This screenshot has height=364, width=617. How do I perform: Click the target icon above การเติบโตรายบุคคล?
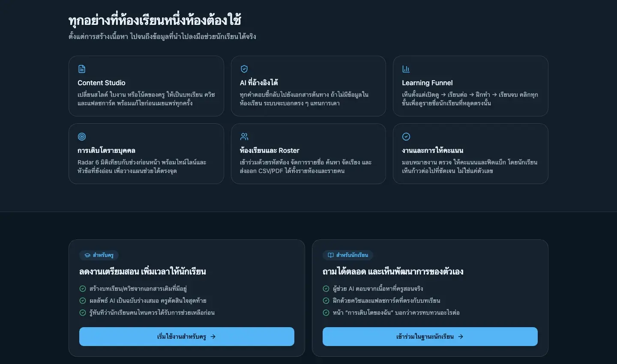[82, 137]
